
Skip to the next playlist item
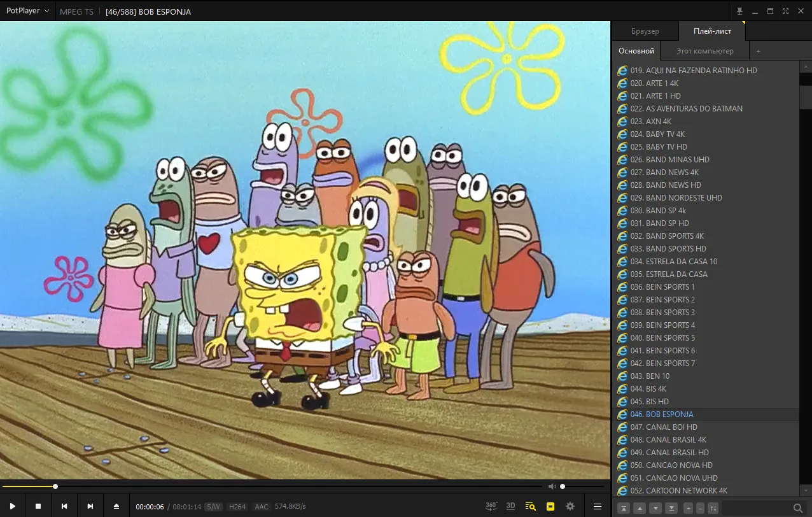tap(90, 506)
